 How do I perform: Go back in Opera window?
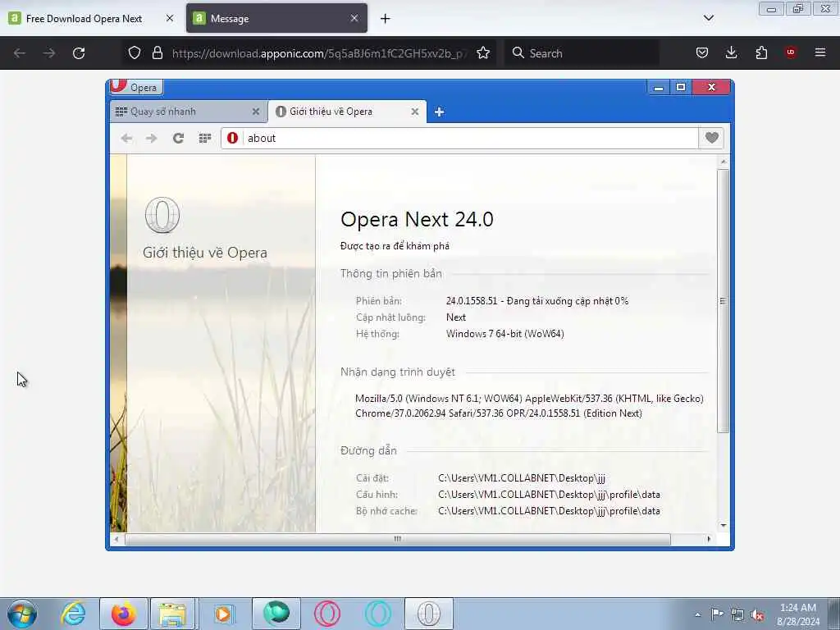tap(126, 138)
